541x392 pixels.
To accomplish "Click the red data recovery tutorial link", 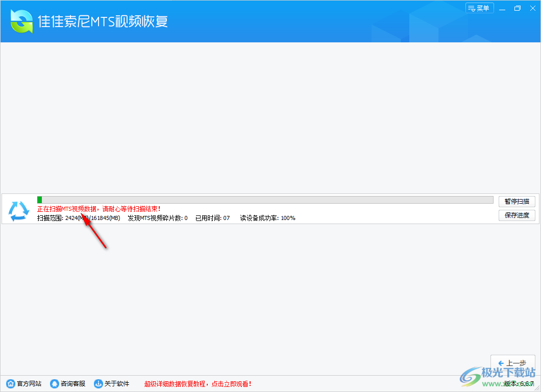I will [198, 384].
